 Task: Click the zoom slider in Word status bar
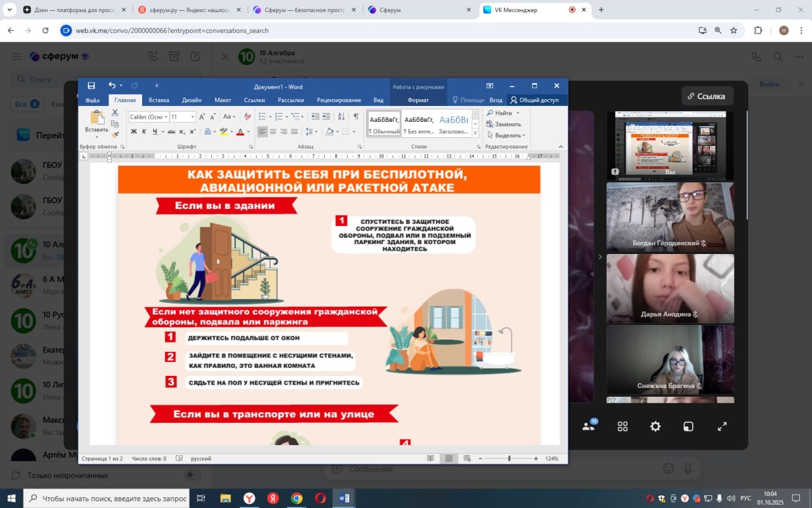pyautogui.click(x=509, y=458)
